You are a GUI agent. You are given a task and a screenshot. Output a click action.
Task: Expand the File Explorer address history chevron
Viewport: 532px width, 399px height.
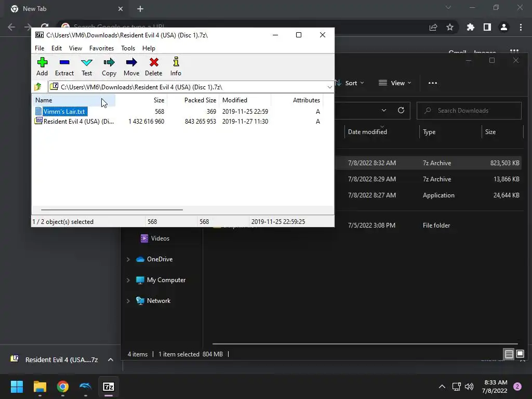(x=384, y=110)
